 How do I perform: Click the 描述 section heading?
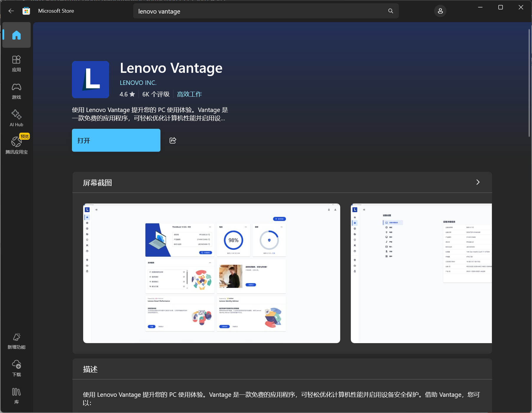(90, 369)
